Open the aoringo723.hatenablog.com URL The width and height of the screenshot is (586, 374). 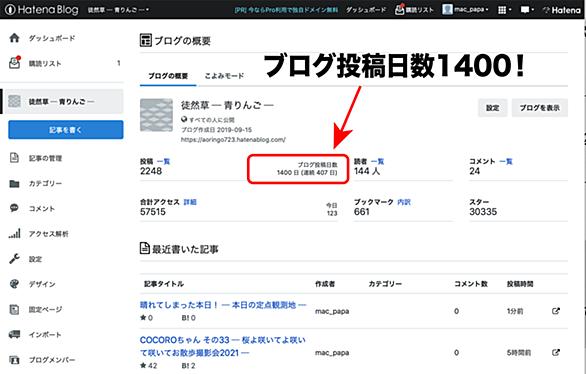coord(233,140)
